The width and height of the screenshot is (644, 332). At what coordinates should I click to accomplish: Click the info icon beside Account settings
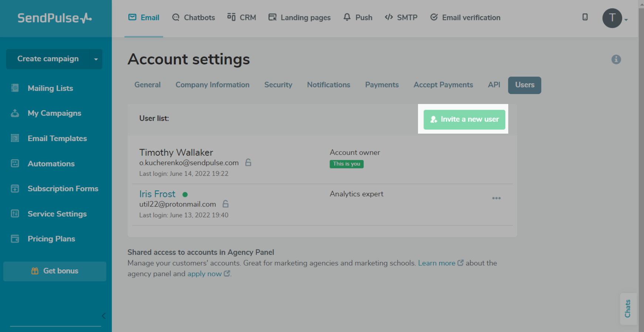(x=616, y=59)
